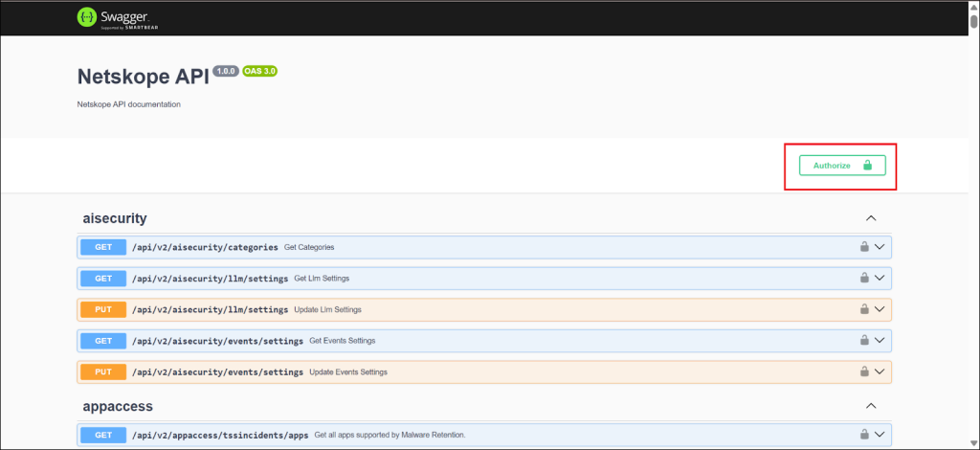Click 'Get all apps supported by Malware Retention.' text

click(390, 435)
